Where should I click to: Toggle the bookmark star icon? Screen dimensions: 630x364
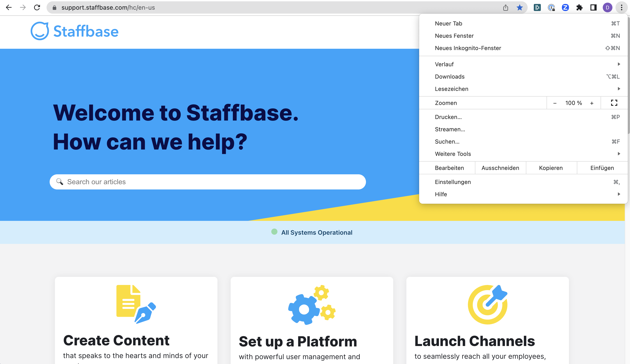click(520, 8)
